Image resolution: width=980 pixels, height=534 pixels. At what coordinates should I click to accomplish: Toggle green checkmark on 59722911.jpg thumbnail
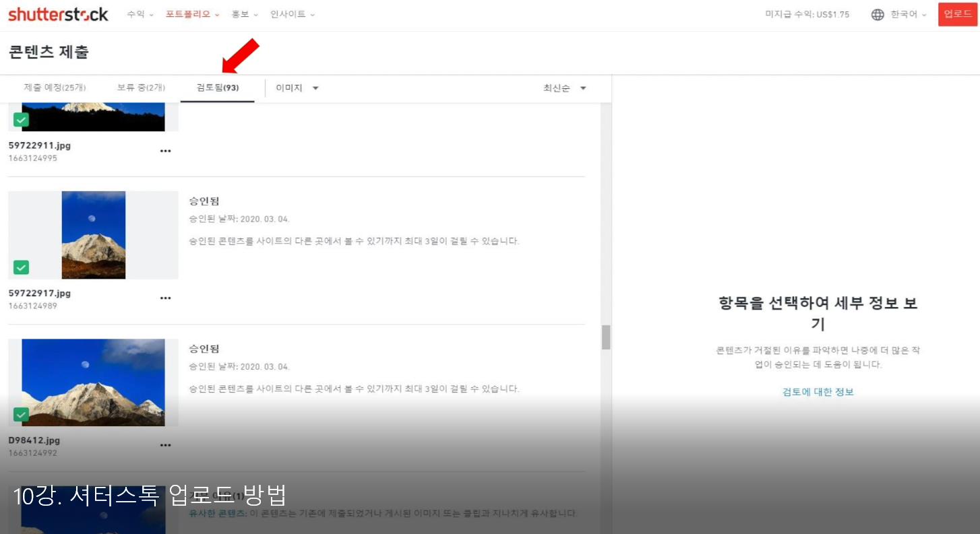coord(22,121)
